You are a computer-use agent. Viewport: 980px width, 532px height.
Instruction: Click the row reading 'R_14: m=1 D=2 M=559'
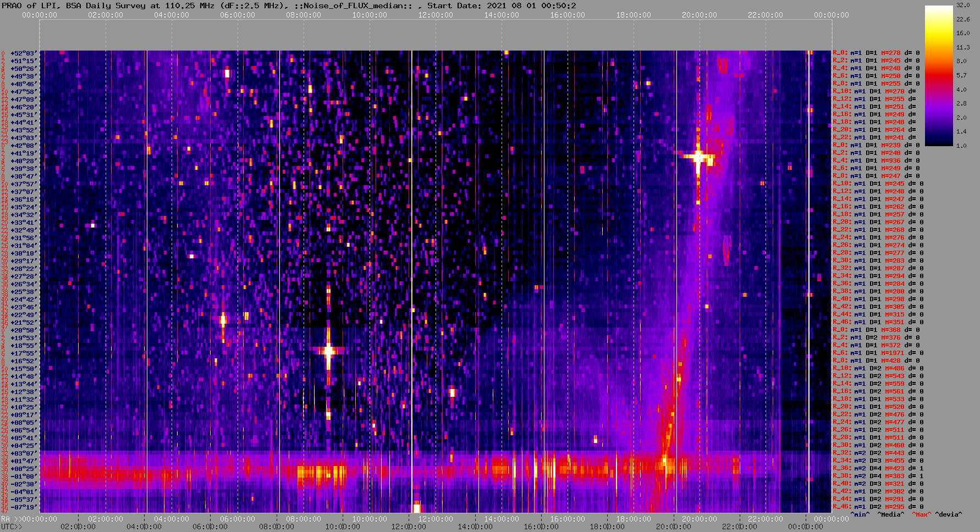click(x=878, y=384)
